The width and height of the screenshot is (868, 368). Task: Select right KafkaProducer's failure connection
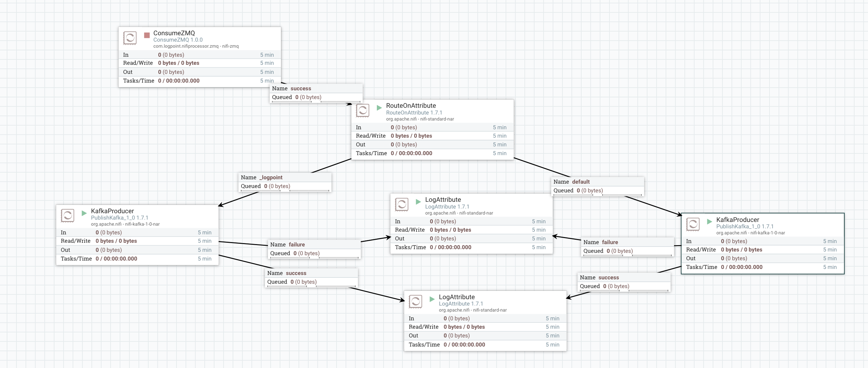tap(627, 246)
